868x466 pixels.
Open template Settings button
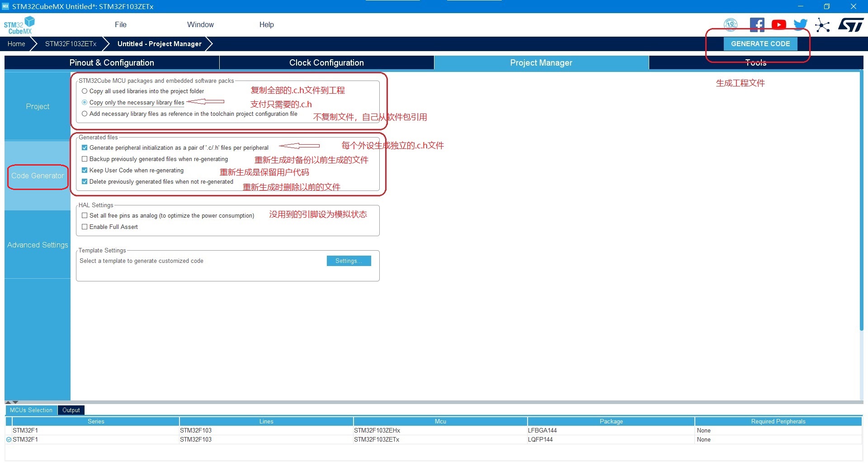click(349, 261)
